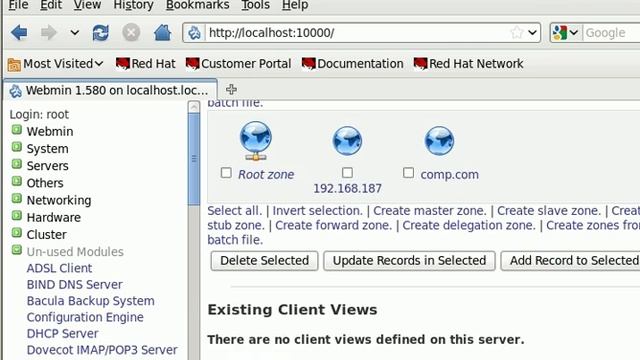Image resolution: width=640 pixels, height=360 pixels.
Task: Click the 192.168.187 zone globe icon
Action: click(347, 141)
